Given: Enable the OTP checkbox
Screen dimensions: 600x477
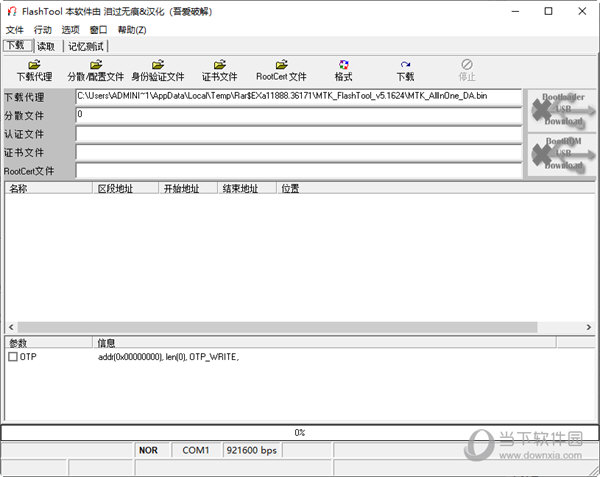Looking at the screenshot, I should (13, 357).
